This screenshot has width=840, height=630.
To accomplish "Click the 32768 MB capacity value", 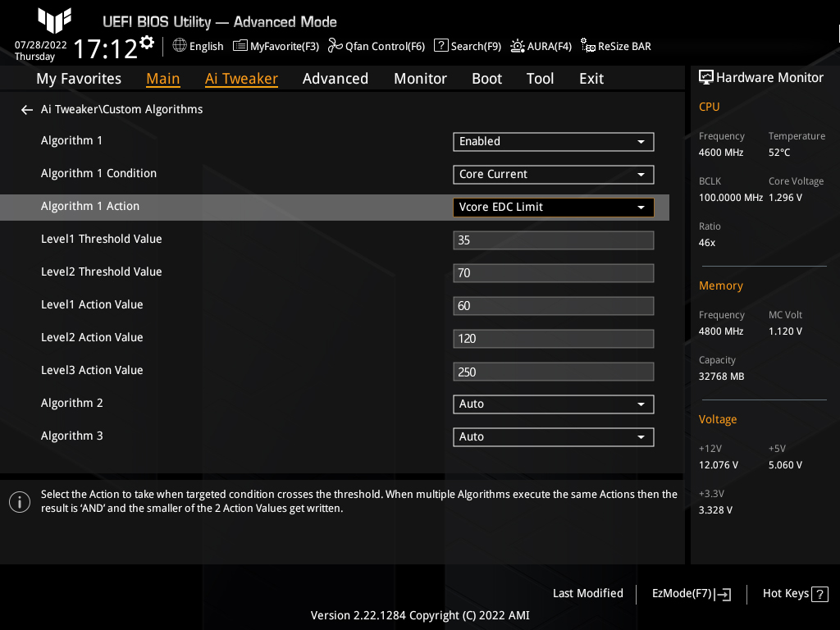I will click(721, 377).
